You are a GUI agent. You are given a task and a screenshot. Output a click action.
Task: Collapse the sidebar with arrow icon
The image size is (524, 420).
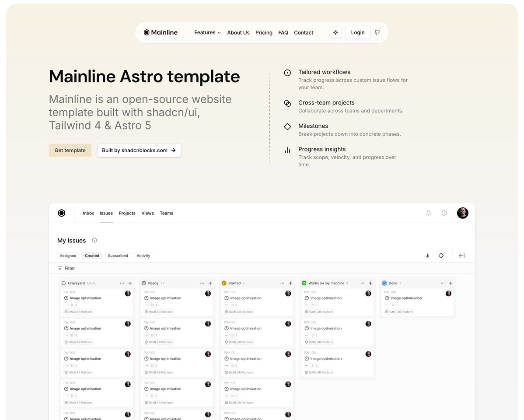pos(462,255)
